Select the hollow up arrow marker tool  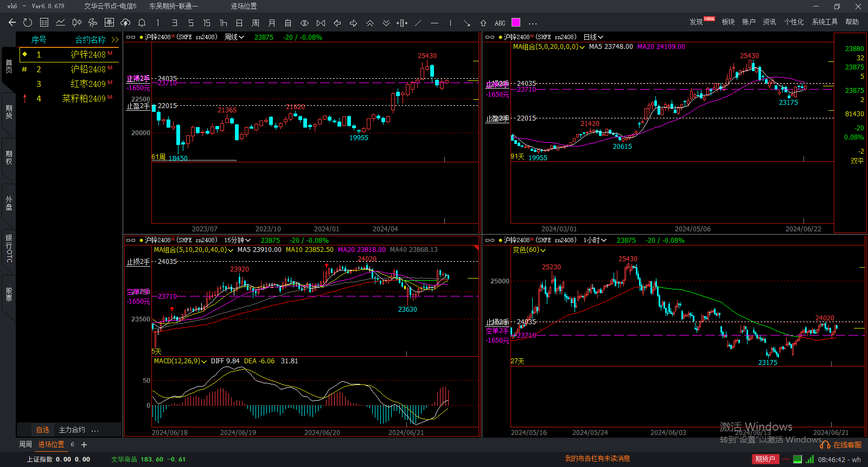pos(483,23)
